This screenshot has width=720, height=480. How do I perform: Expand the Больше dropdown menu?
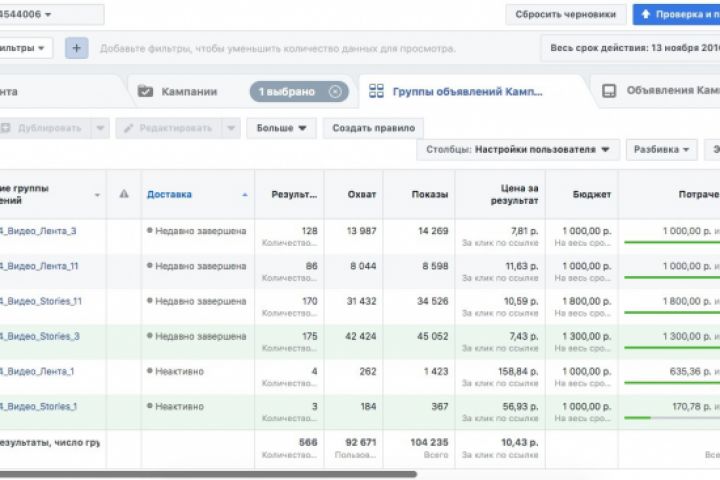(x=283, y=128)
